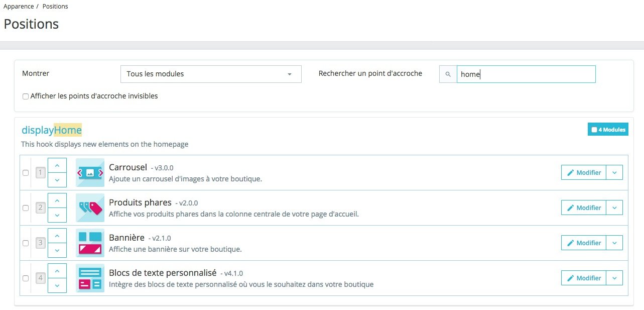The height and width of the screenshot is (310, 644).
Task: Click the magnifier search icon
Action: 448,74
